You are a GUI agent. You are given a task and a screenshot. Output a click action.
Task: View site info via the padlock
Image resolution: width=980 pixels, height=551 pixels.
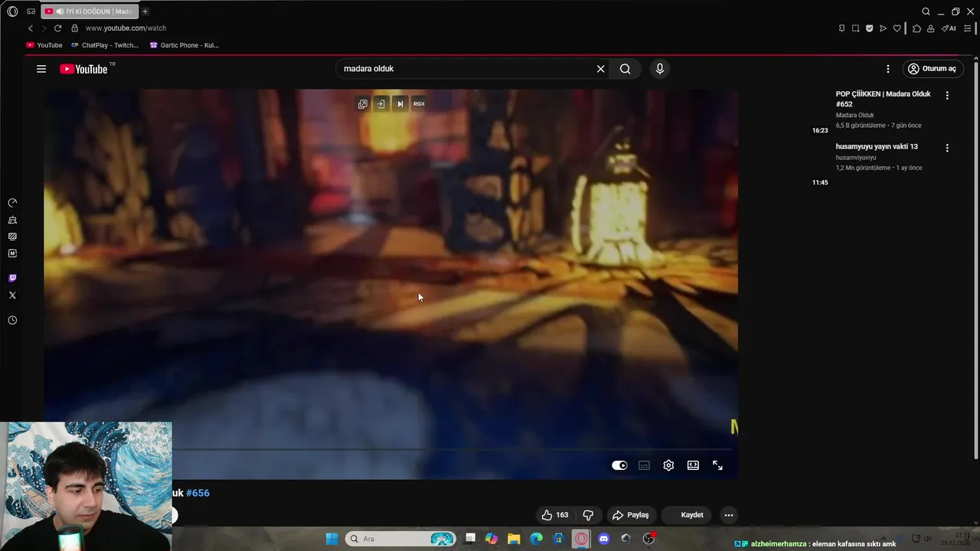[74, 28]
